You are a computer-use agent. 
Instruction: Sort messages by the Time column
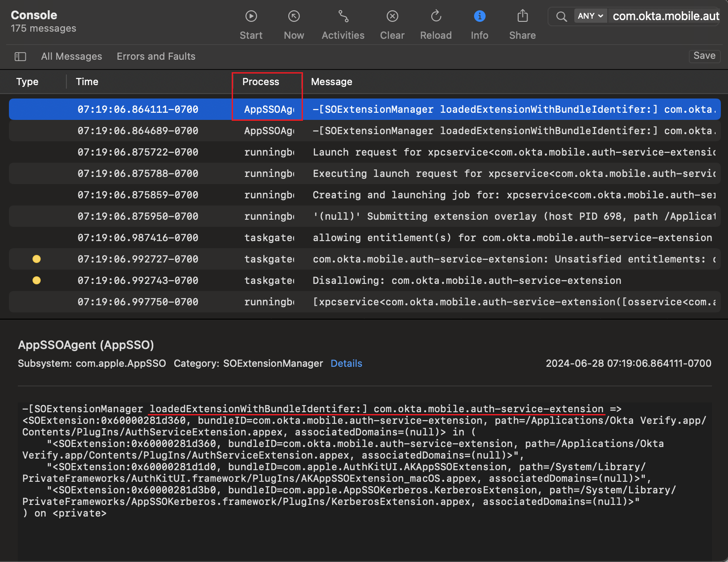click(86, 82)
